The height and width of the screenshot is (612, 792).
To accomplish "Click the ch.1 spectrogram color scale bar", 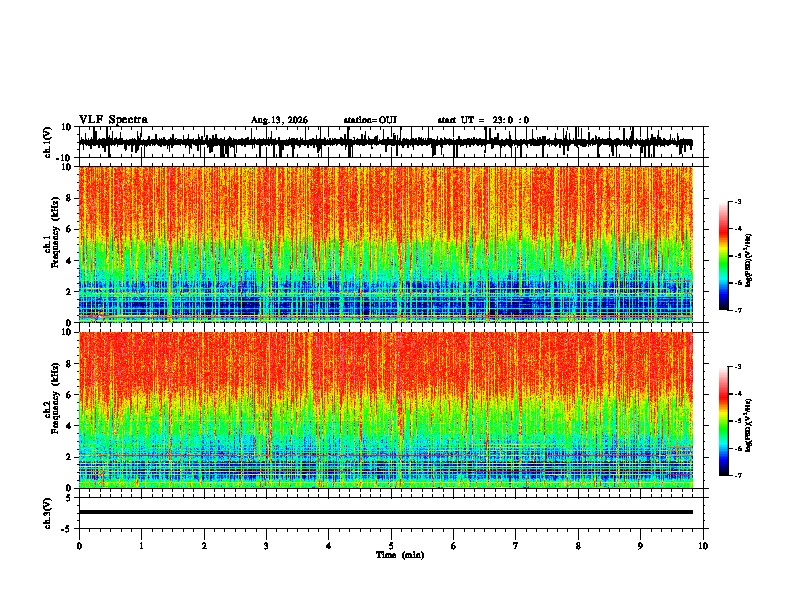I will click(x=724, y=256).
